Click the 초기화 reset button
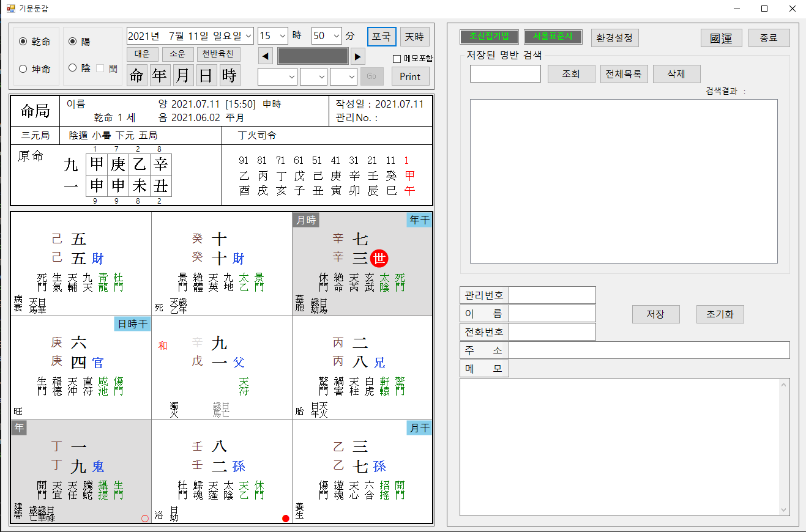This screenshot has height=532, width=806. pos(720,314)
